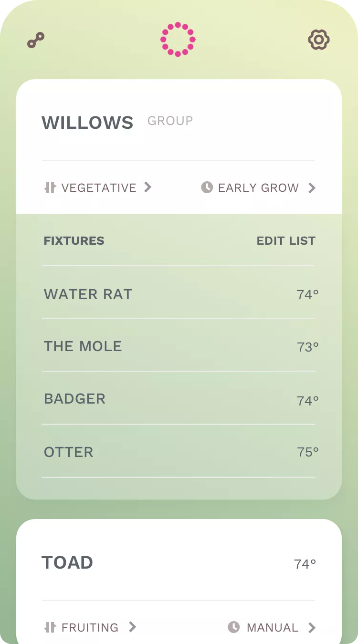Click the Willows group title
Screen dimensions: 358x644
(x=87, y=123)
